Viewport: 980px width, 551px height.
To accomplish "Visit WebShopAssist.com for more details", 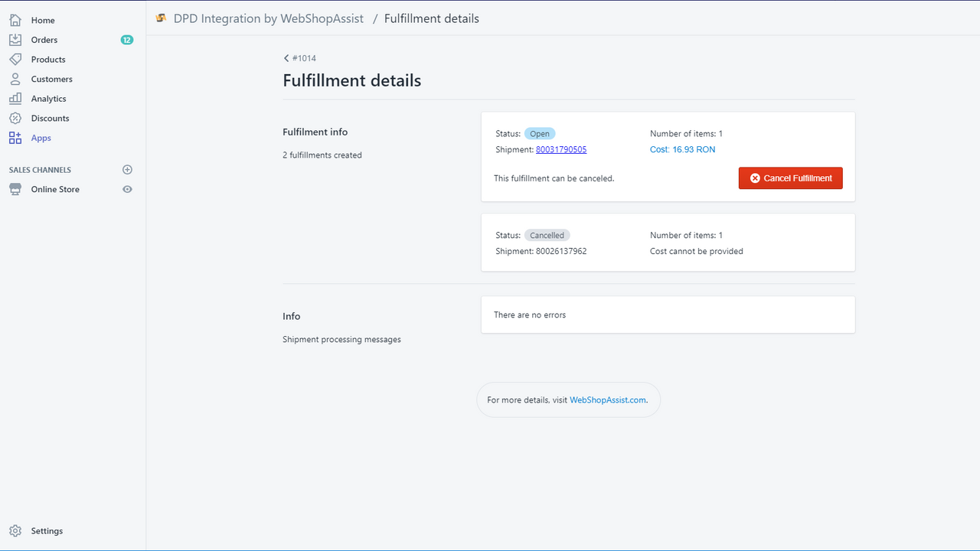I will 607,399.
